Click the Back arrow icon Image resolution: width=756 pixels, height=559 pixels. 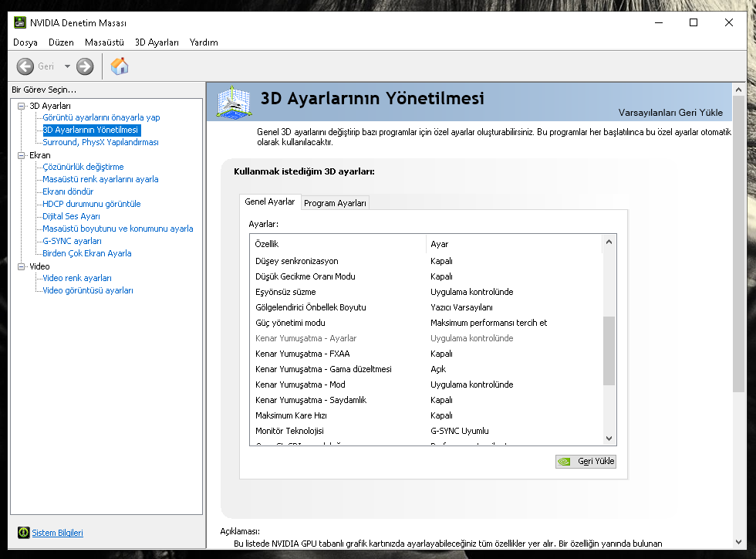point(25,66)
